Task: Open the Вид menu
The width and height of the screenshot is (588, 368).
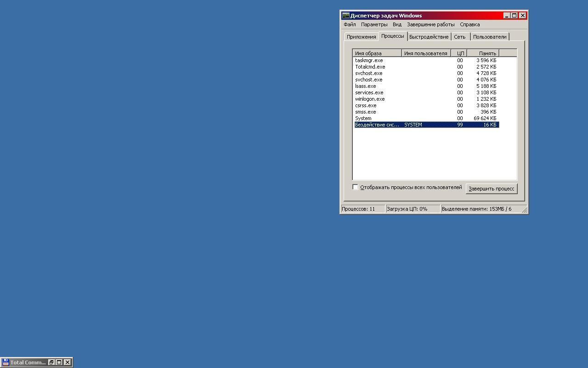Action: (x=397, y=24)
